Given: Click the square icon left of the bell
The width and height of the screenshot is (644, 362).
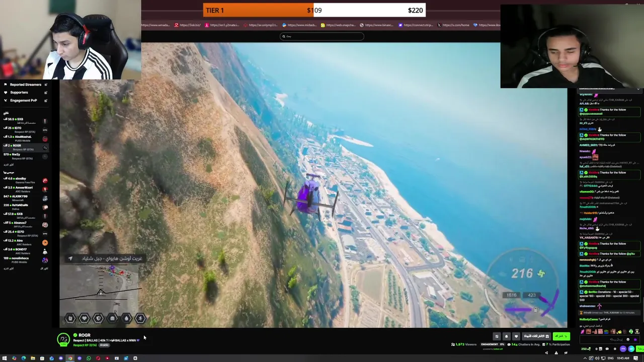Looking at the screenshot, I should 497,336.
